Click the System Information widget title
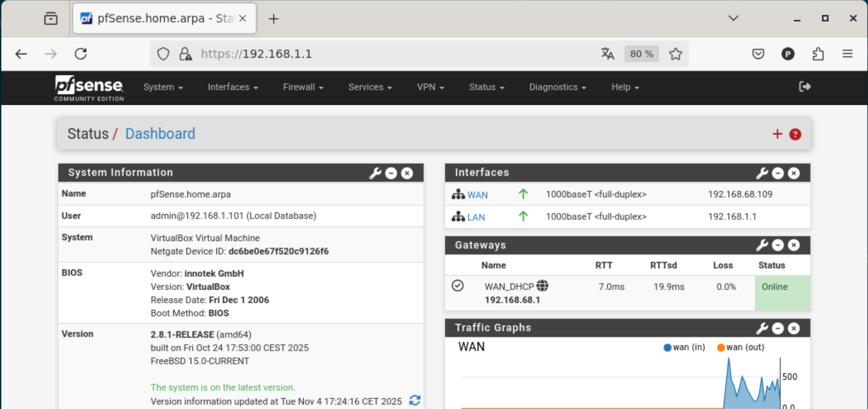The image size is (868, 409). [120, 173]
